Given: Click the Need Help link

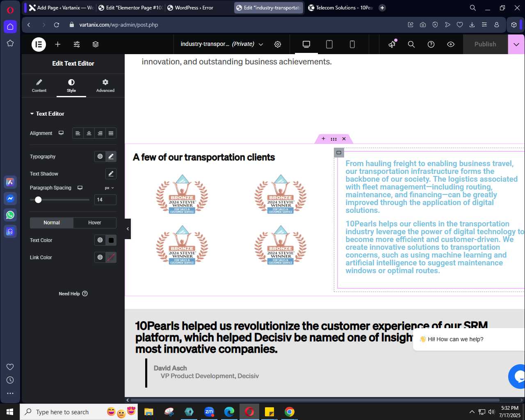Looking at the screenshot, I should 73,294.
